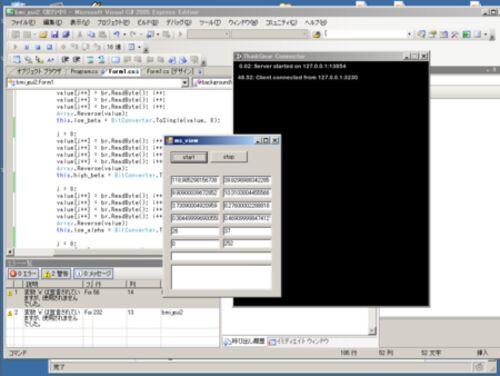This screenshot has height=376, width=500.
Task: Click the Restart debugging icon
Action: tap(49, 47)
